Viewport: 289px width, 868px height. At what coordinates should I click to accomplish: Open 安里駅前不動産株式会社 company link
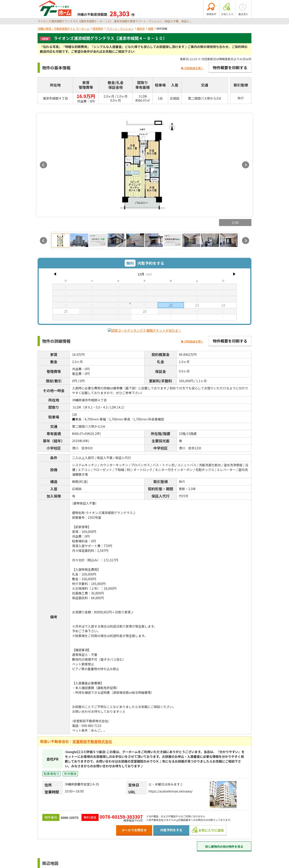tap(92, 741)
